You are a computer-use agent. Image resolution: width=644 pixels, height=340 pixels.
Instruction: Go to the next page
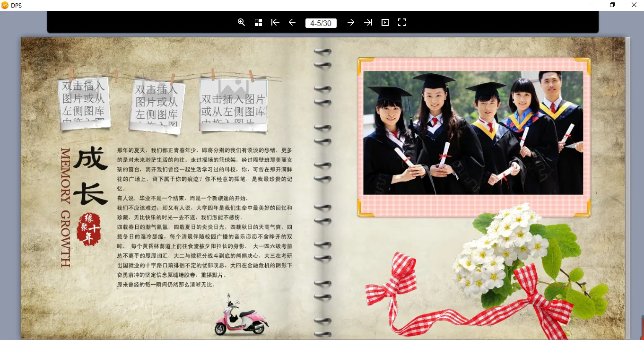pyautogui.click(x=351, y=22)
